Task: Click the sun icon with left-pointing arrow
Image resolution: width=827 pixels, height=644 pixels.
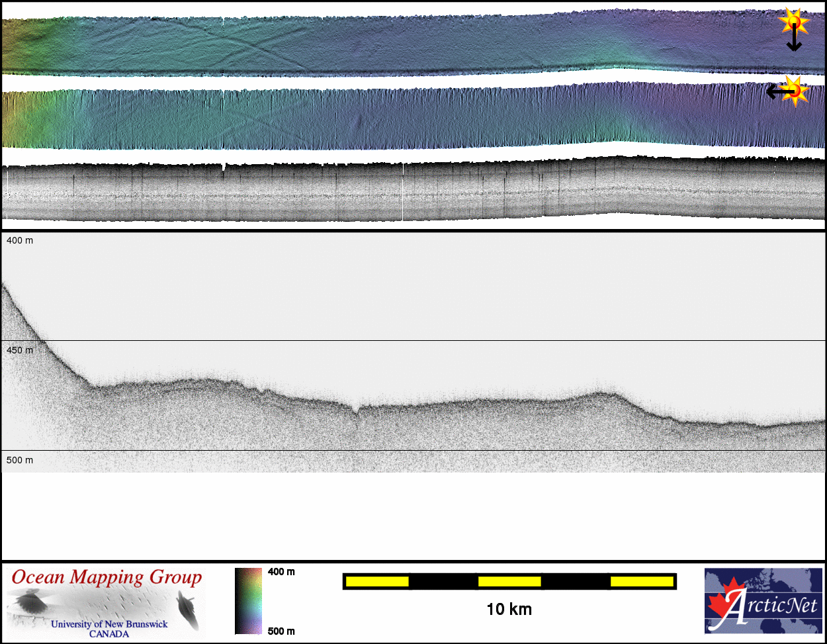Action: pos(795,91)
